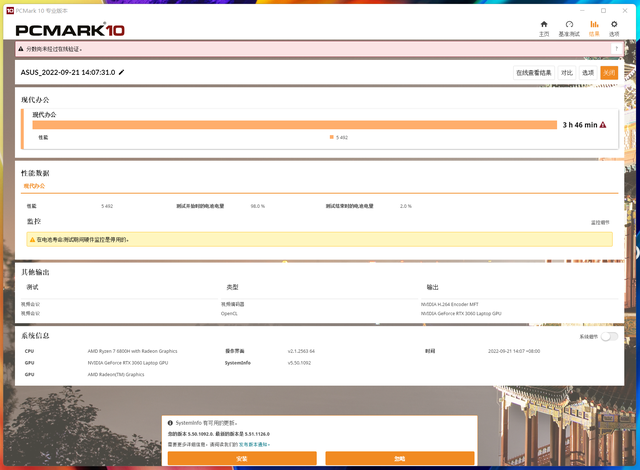This screenshot has width=640, height=470.
Task: Click the 在电池寿命测试期间 monitoring disabled notice
Action: [82, 239]
